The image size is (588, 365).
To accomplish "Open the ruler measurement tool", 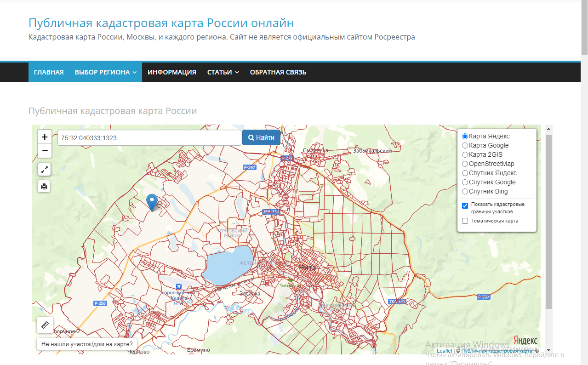I will pyautogui.click(x=45, y=325).
